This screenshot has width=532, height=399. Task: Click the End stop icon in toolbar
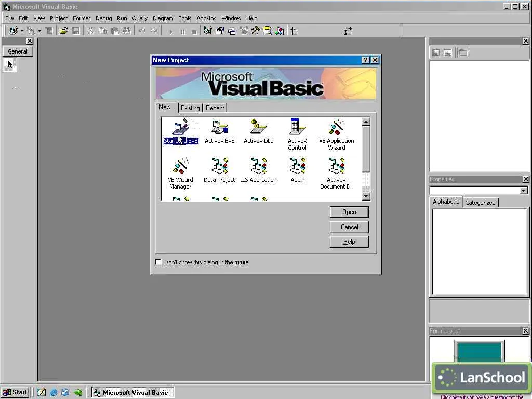pyautogui.click(x=194, y=32)
